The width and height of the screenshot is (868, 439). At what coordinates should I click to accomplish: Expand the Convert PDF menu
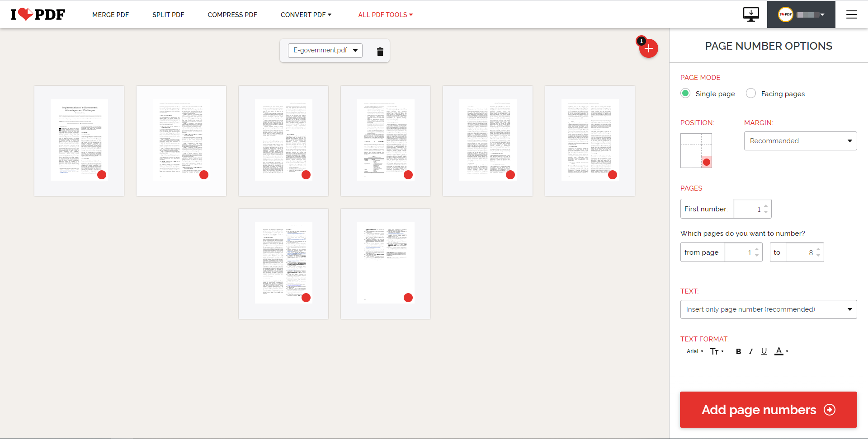coord(306,15)
